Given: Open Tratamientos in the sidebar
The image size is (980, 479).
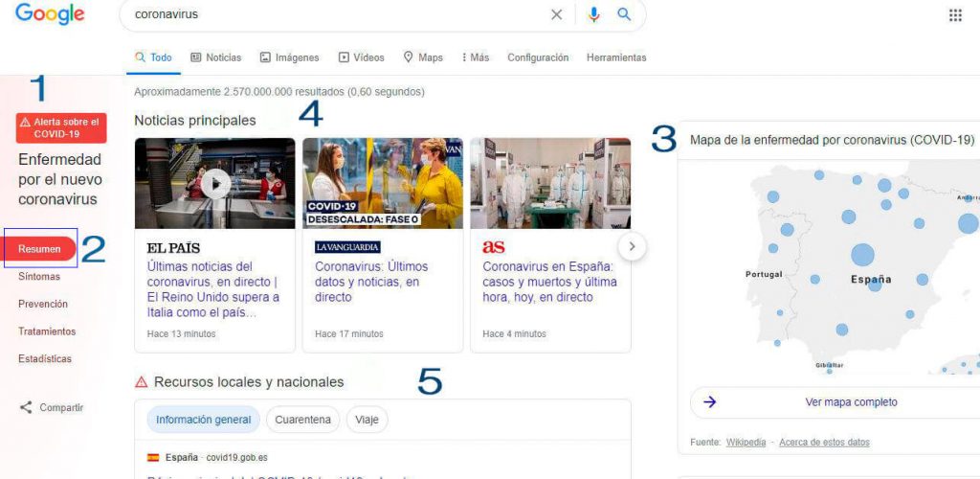Looking at the screenshot, I should [47, 331].
